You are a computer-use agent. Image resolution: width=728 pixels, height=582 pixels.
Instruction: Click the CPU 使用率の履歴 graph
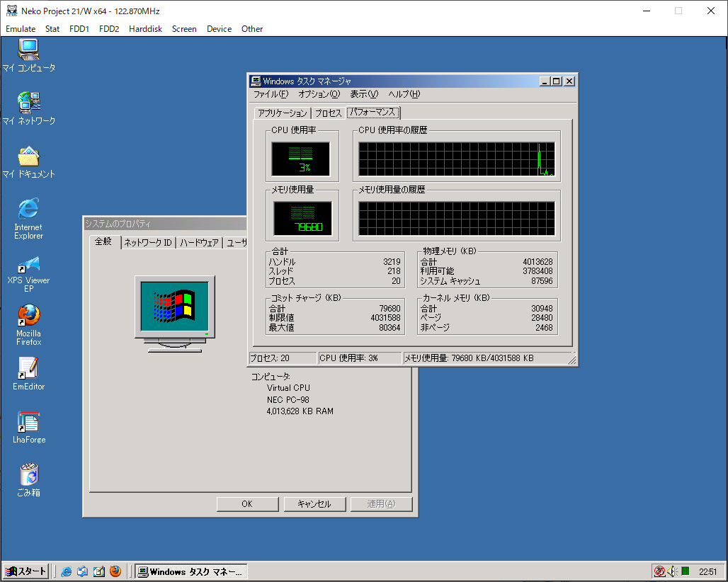(x=457, y=159)
